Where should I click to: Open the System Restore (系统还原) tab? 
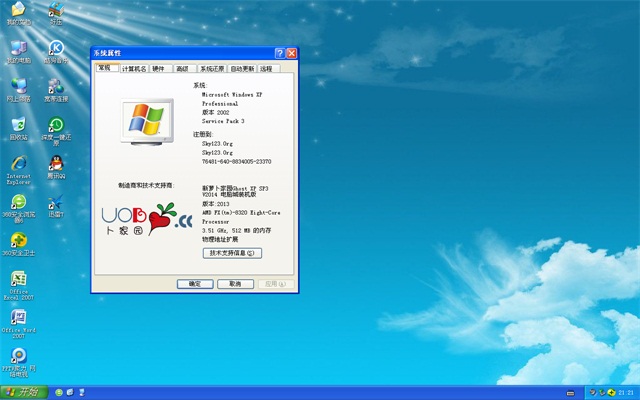tap(211, 69)
